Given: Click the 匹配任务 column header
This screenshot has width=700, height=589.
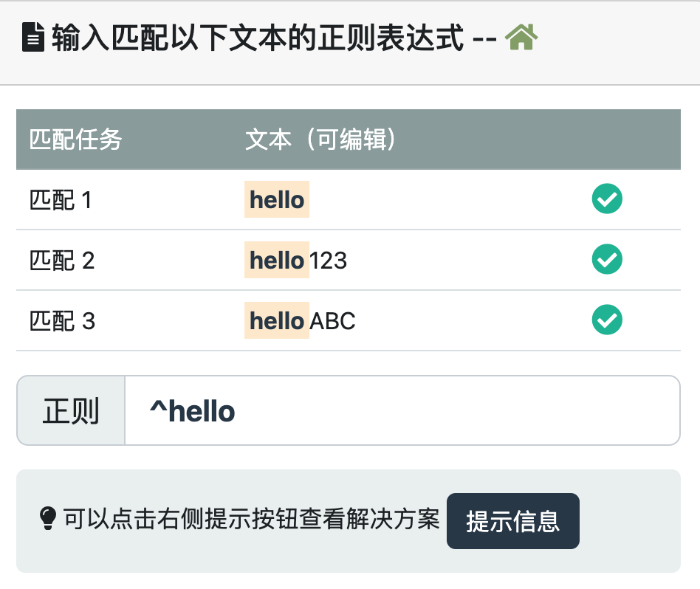Looking at the screenshot, I should pos(75,139).
